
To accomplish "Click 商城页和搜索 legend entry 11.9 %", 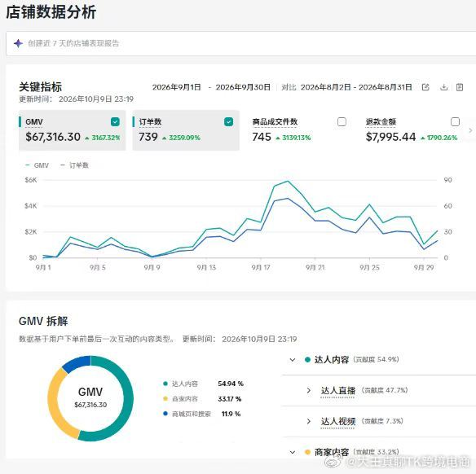I will click(202, 414).
